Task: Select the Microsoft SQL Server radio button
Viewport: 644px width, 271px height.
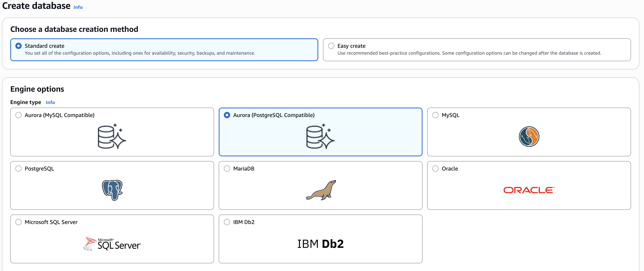Action: coord(18,222)
